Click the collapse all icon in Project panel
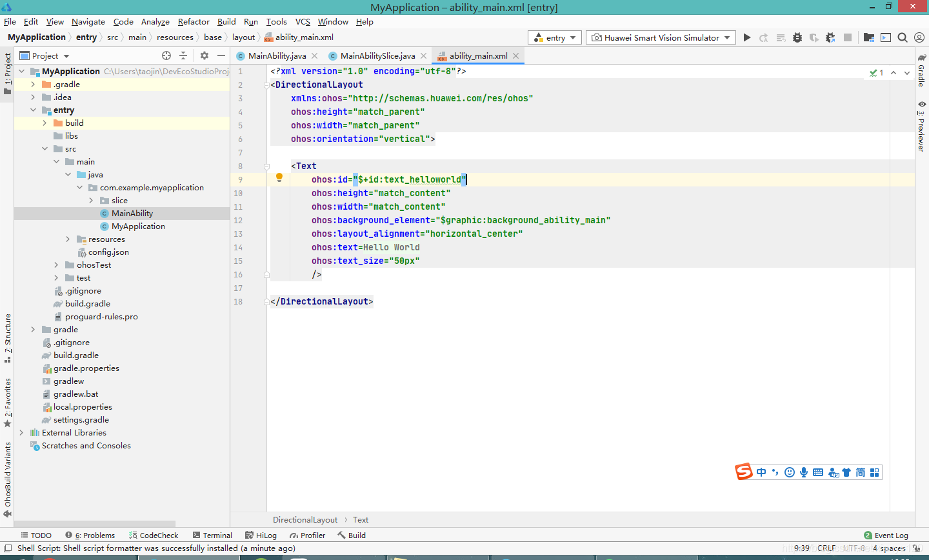Viewport: 929px width, 560px height. pos(183,55)
